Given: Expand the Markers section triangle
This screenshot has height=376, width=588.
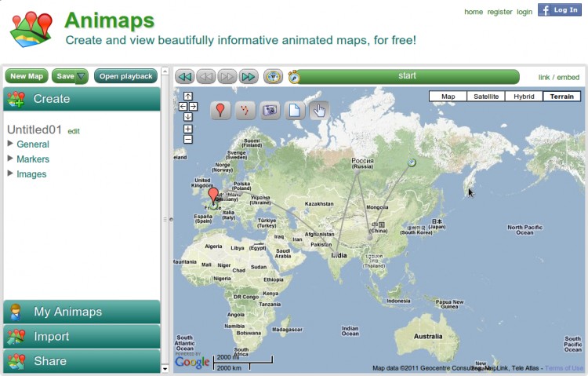Looking at the screenshot, I should tap(10, 159).
